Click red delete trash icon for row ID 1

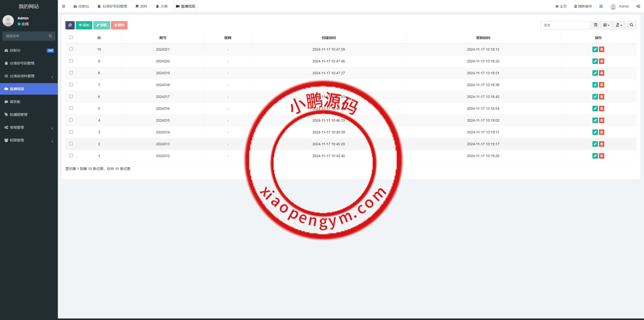(x=601, y=156)
